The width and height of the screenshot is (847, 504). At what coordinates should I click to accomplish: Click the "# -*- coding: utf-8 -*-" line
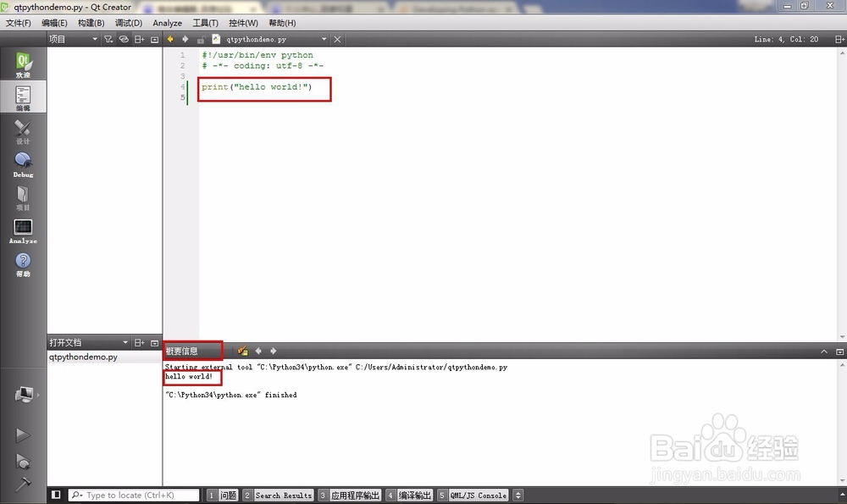[263, 65]
